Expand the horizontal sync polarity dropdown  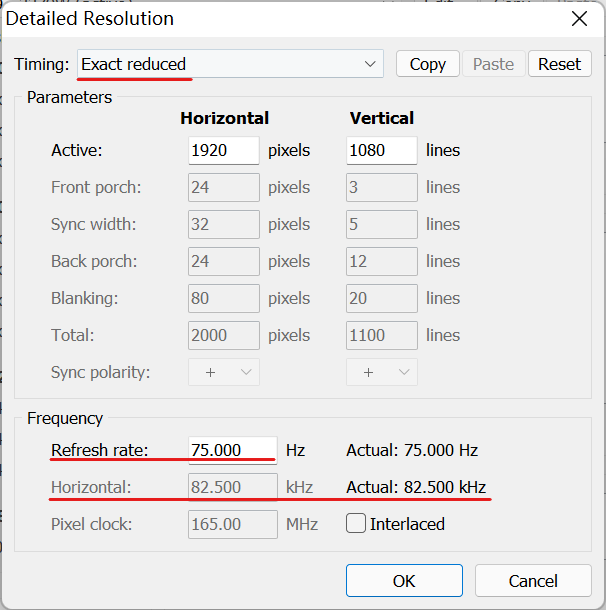pos(224,372)
